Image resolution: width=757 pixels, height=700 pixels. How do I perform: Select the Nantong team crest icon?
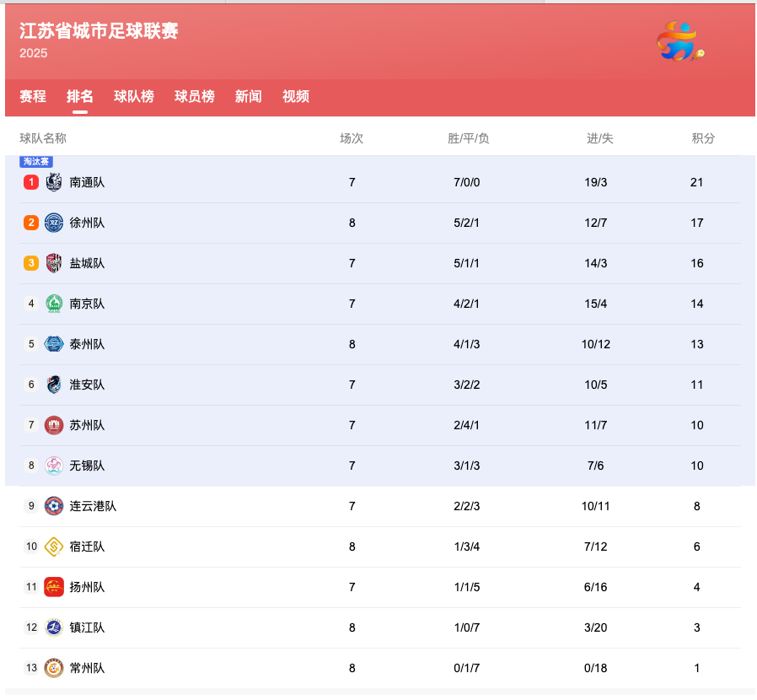pos(54,182)
